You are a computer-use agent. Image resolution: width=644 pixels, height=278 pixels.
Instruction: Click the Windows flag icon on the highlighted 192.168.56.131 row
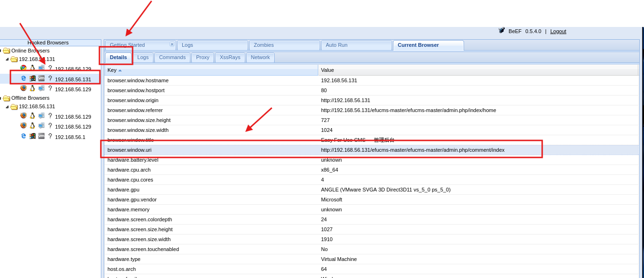click(x=33, y=78)
